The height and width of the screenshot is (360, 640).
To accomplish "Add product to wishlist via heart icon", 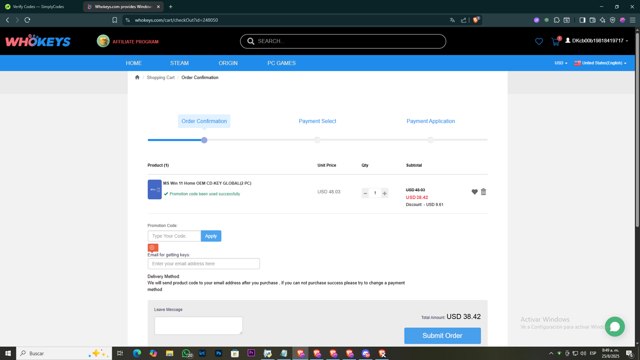I will (x=474, y=191).
